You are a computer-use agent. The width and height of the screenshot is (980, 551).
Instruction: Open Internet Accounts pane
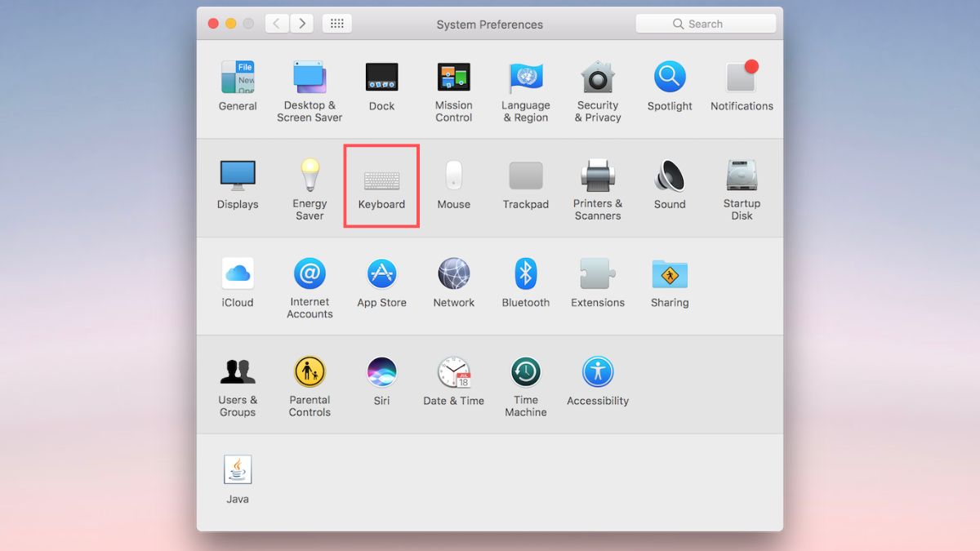[310, 287]
